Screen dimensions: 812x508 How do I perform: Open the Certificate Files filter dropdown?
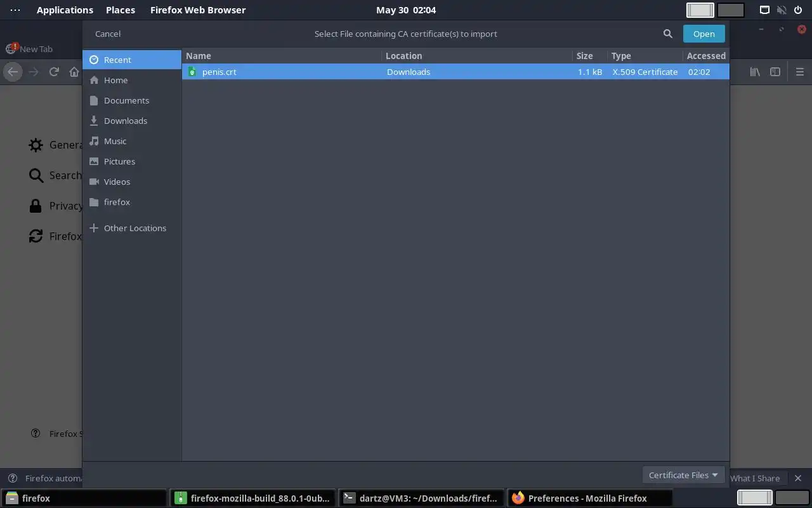click(x=683, y=475)
